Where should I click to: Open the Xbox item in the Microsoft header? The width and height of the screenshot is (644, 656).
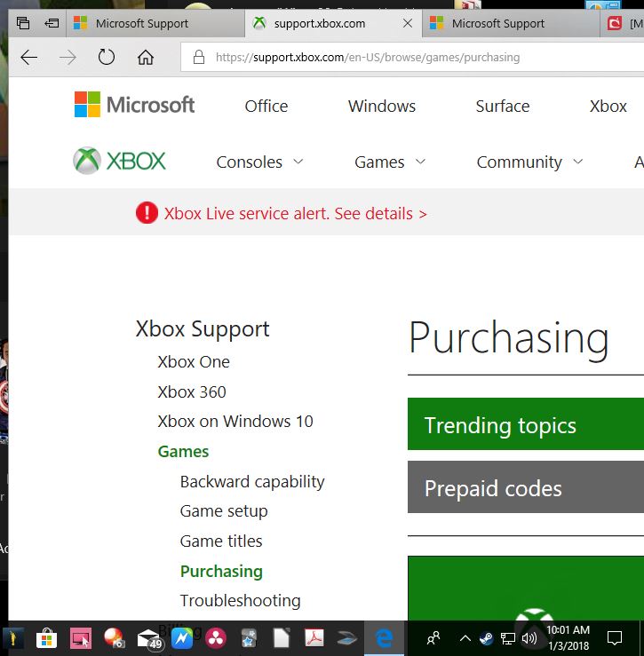(x=608, y=107)
